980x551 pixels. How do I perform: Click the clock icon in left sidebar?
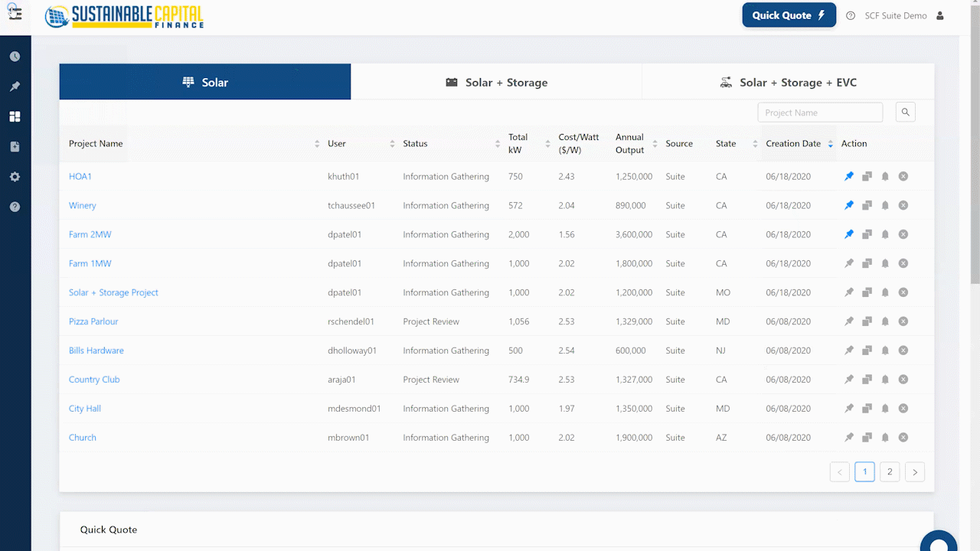point(15,57)
